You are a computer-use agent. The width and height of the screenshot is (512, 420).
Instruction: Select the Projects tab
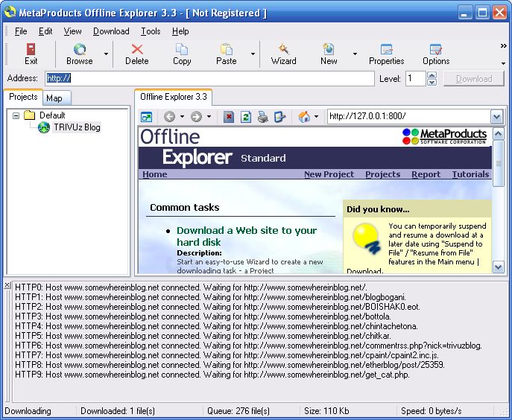coord(23,97)
